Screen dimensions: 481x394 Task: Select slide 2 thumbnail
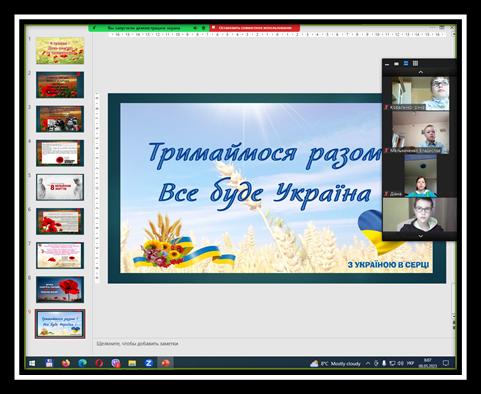[60, 85]
